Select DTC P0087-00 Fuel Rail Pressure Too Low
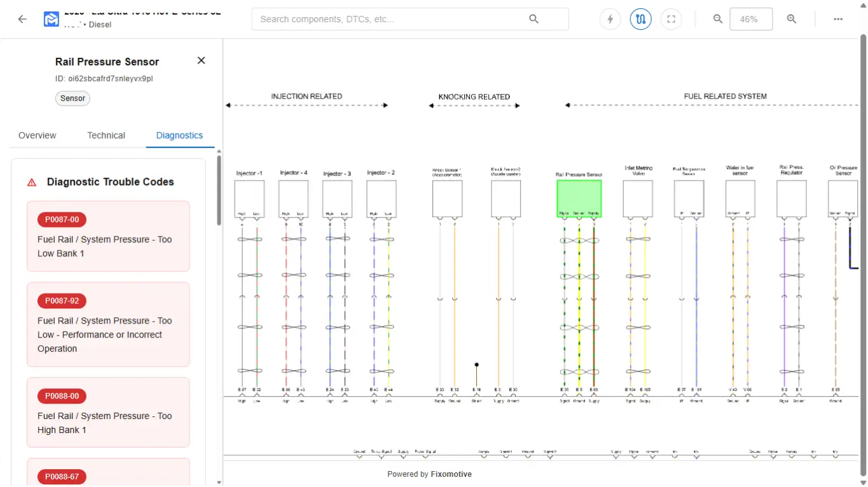Image resolution: width=868 pixels, height=487 pixels. [x=108, y=236]
